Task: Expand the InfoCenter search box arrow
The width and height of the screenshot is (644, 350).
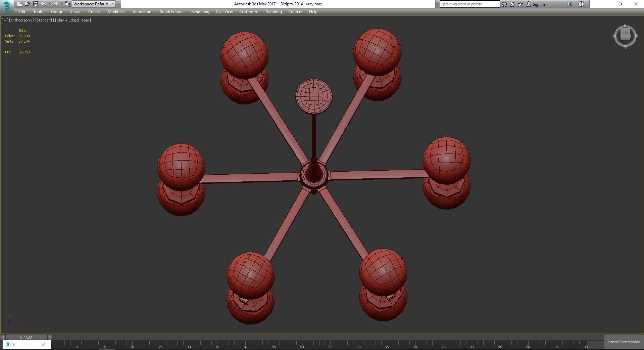Action: (437, 4)
